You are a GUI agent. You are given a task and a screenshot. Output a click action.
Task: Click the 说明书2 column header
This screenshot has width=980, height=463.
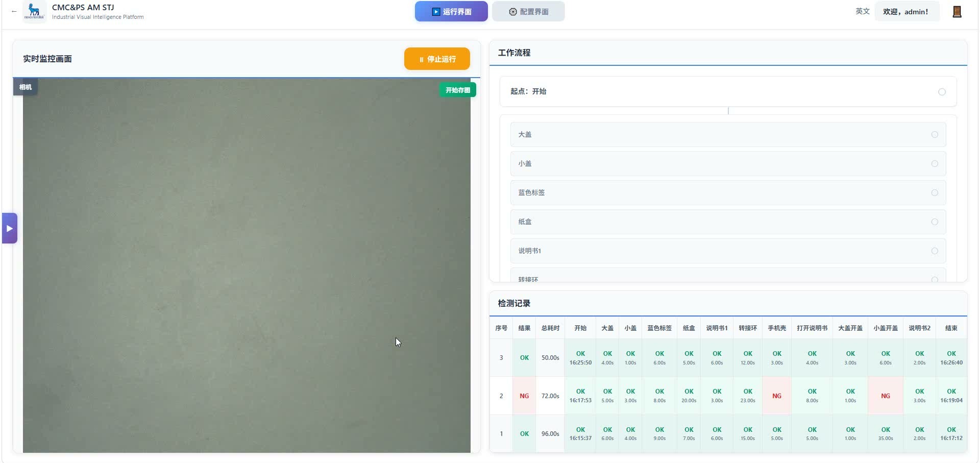[x=919, y=328]
